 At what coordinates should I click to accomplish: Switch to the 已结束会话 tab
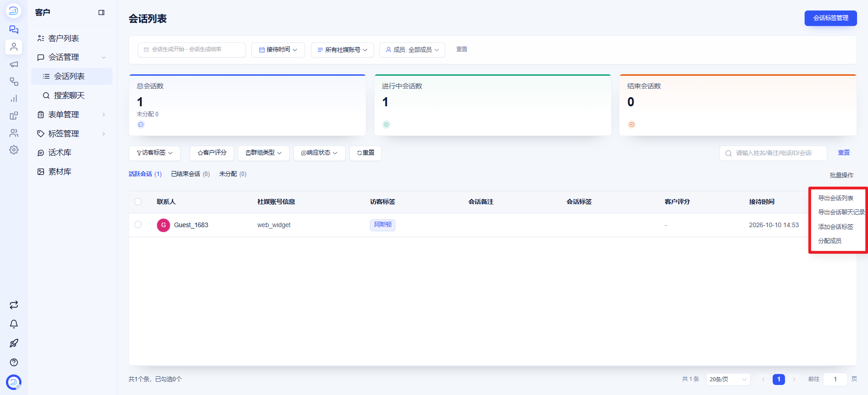[x=190, y=174]
